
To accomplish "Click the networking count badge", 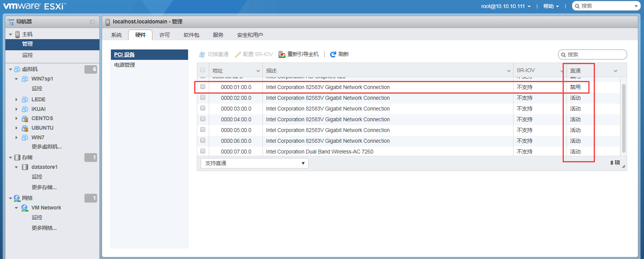I will click(91, 198).
